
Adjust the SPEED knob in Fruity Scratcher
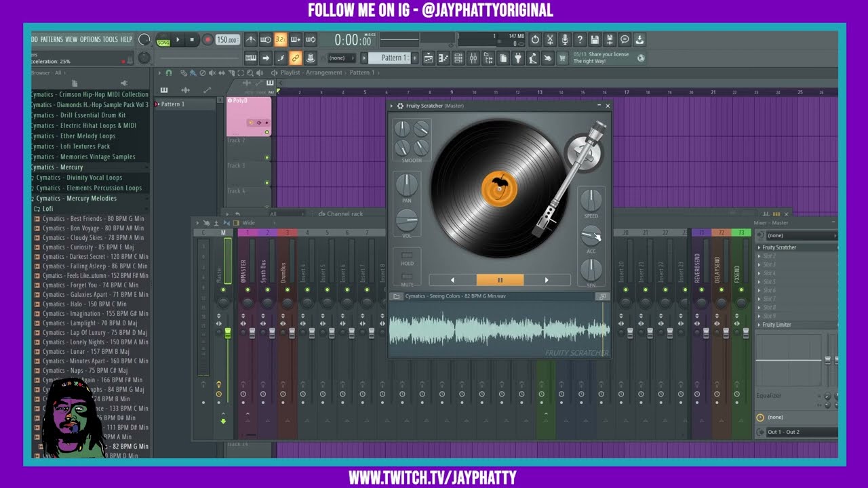click(591, 200)
